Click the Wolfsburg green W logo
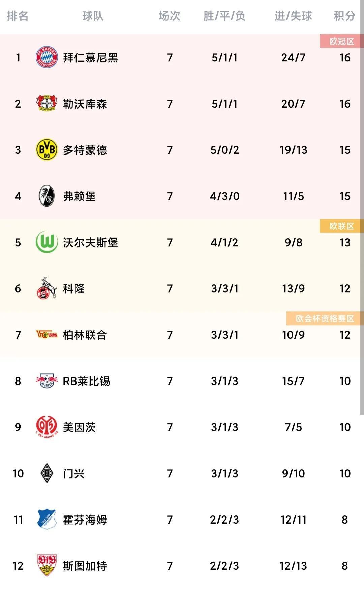Viewport: 364px width, 589px height. (47, 242)
